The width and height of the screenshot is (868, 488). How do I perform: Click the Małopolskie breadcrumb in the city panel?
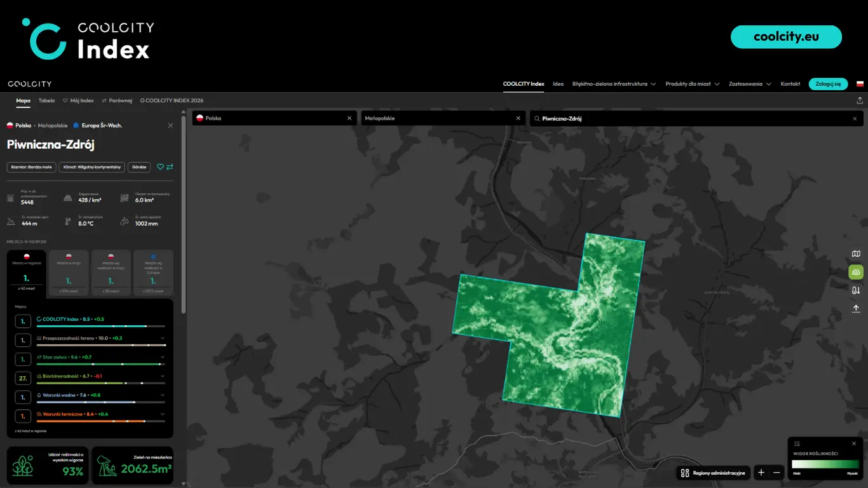tap(53, 126)
